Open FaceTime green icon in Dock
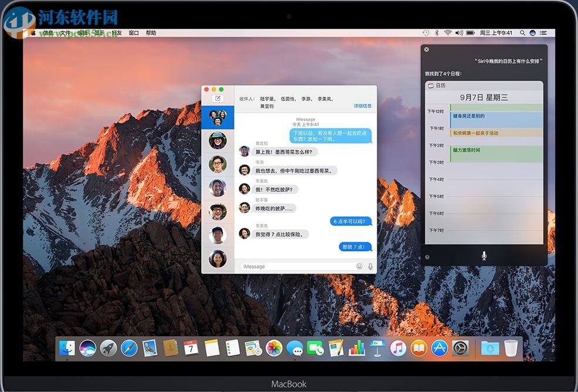Viewport: 578px width, 392px height. click(315, 348)
